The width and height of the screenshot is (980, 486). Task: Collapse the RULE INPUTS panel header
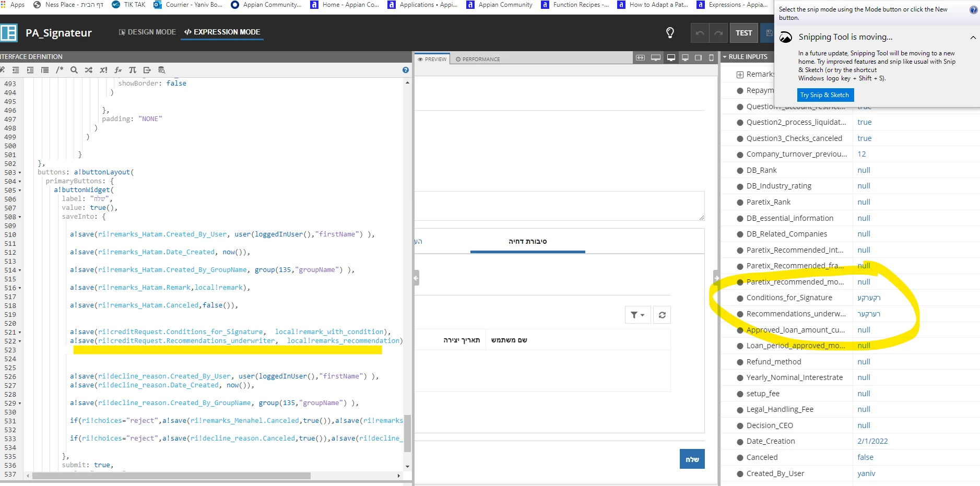pyautogui.click(x=725, y=57)
